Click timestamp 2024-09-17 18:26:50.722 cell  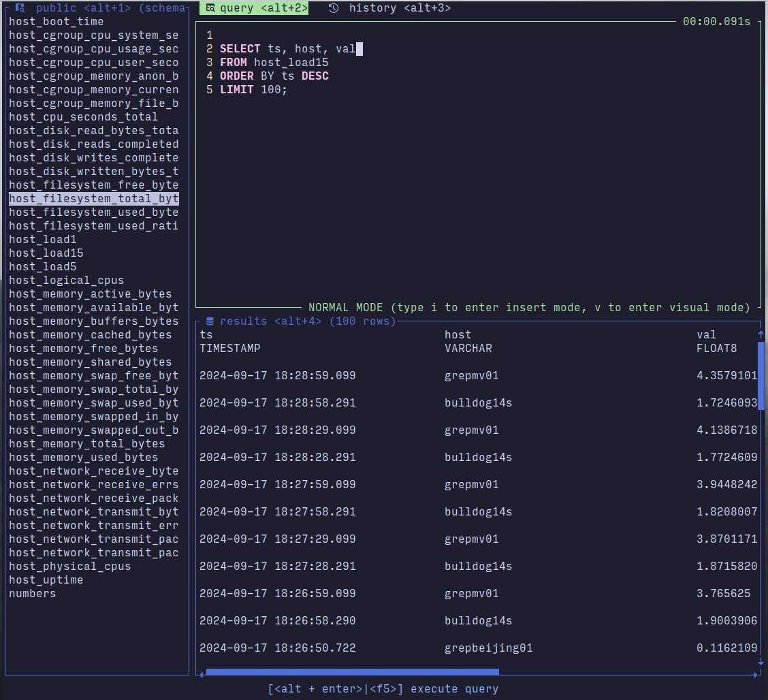[278, 648]
